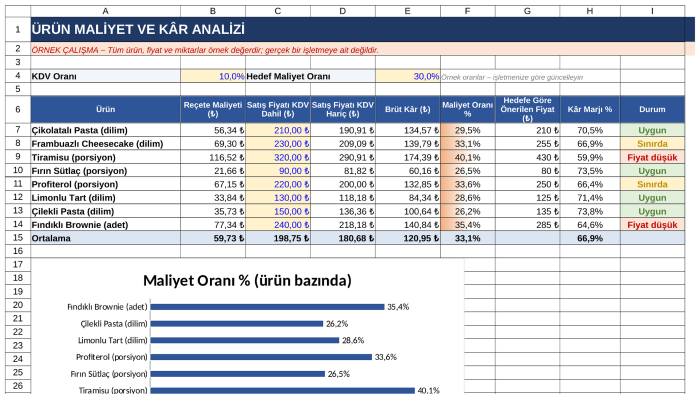Select recipe cost 116,52 ₺
Viewport: 700px width, 394px height.
pyautogui.click(x=213, y=157)
